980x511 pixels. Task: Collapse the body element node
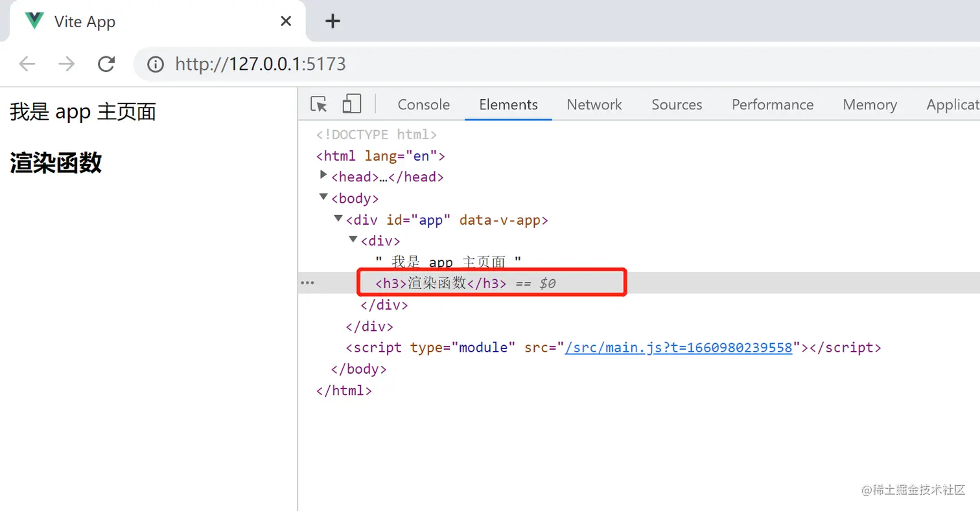click(x=324, y=197)
